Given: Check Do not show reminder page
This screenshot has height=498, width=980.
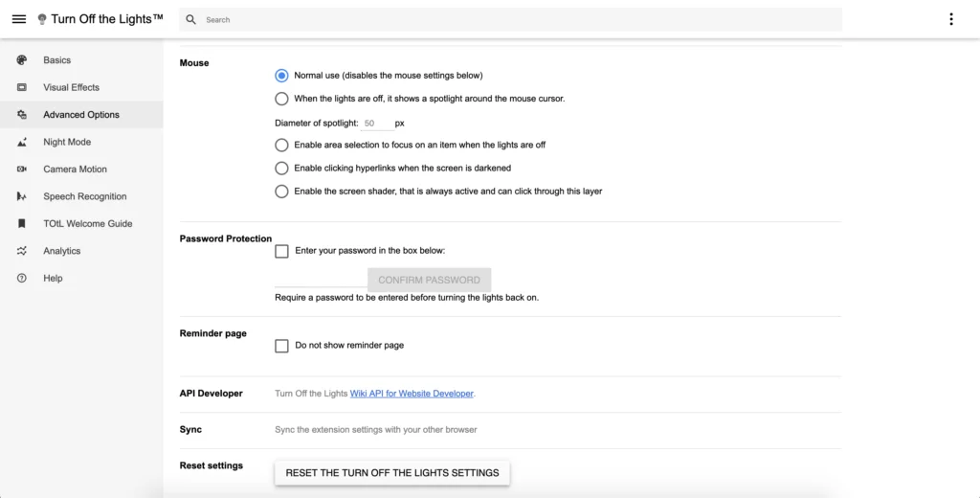Looking at the screenshot, I should click(x=281, y=346).
